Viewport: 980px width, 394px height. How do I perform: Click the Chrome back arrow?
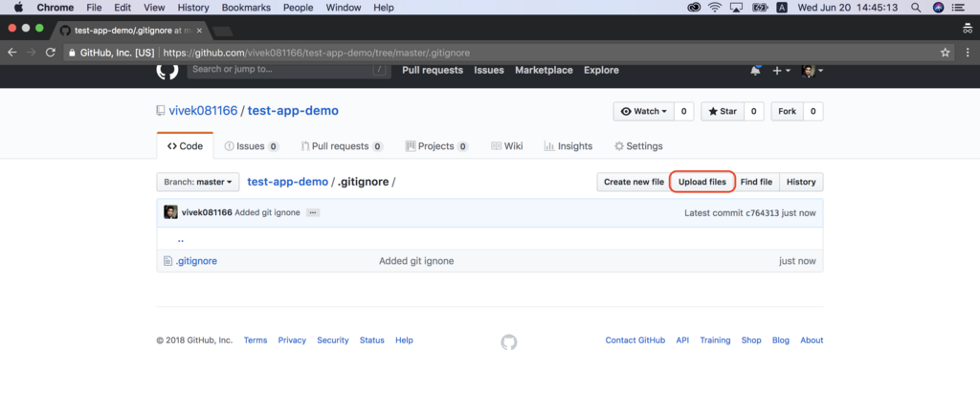[11, 53]
